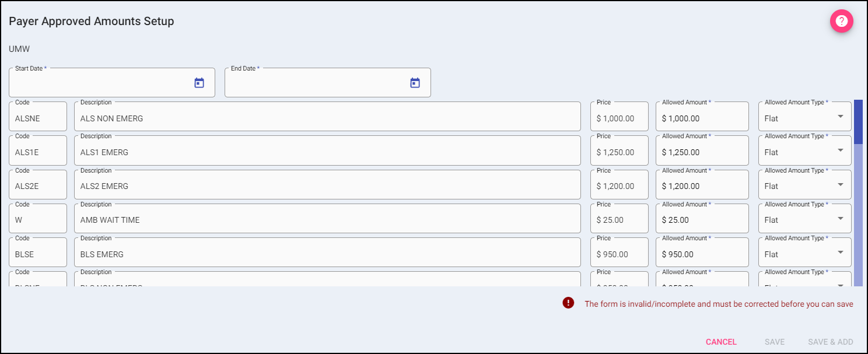
Task: Click the SAVE & ADD button
Action: (830, 342)
